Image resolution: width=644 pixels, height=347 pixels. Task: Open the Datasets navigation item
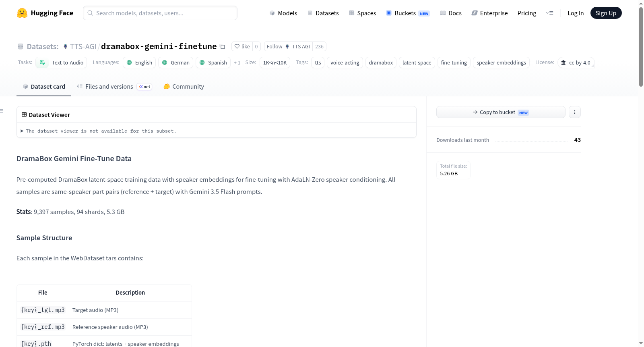point(323,13)
